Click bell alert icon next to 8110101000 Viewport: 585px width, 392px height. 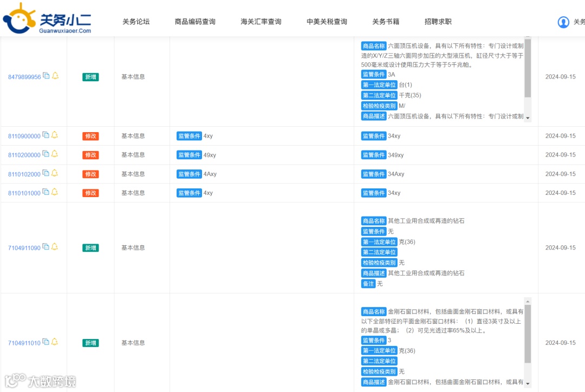point(55,192)
